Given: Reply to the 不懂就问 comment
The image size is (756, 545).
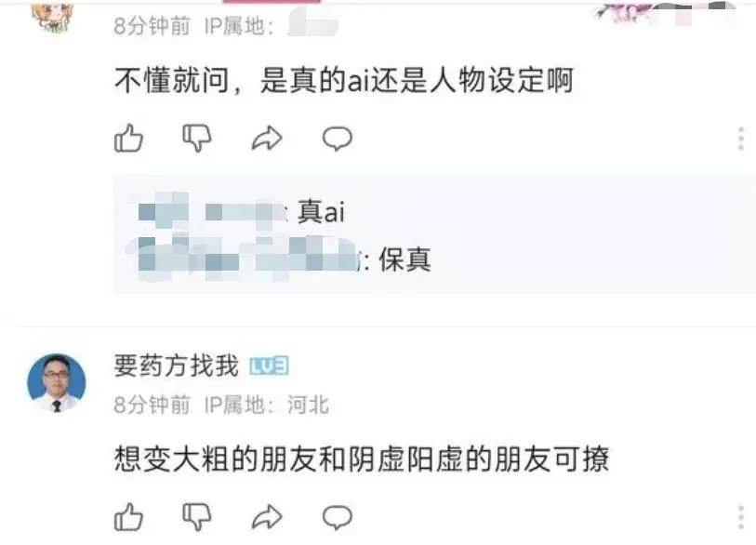Looking at the screenshot, I should [337, 139].
